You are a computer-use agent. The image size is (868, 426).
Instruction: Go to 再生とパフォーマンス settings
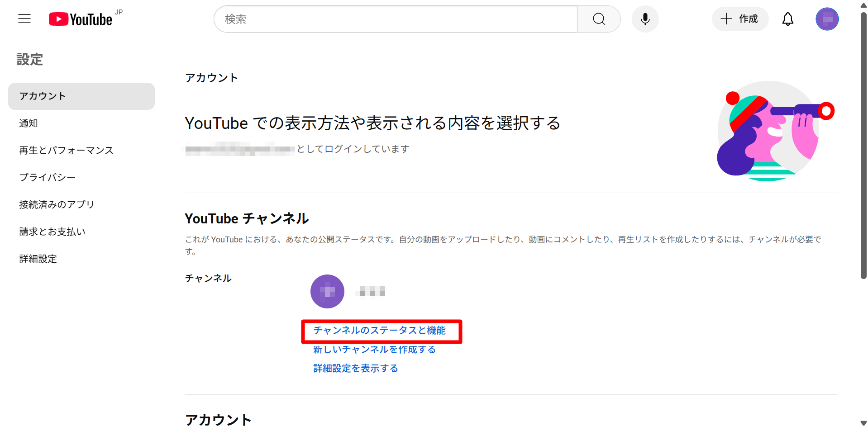[66, 150]
